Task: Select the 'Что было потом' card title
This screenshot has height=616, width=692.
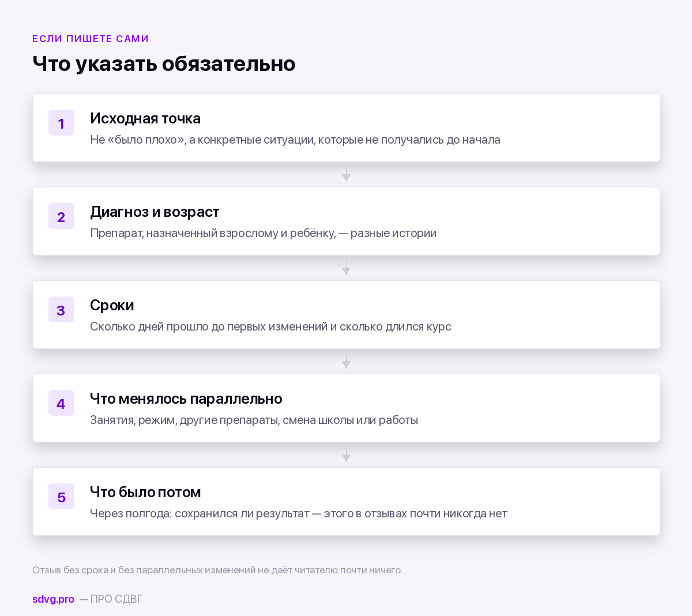Action: click(145, 492)
